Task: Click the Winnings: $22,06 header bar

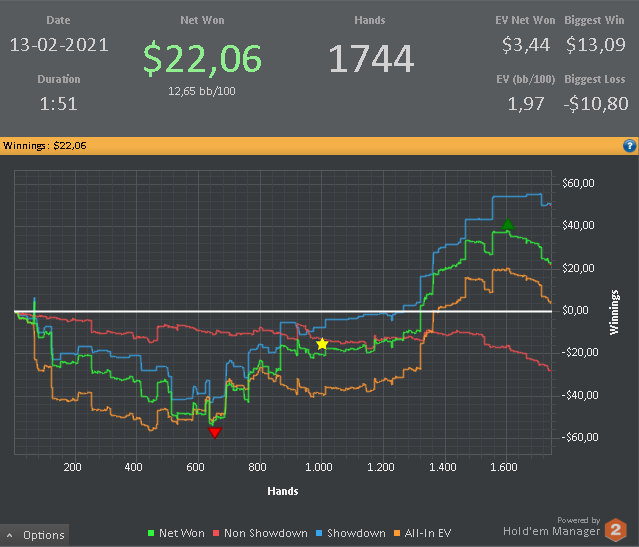Action: coord(300,145)
